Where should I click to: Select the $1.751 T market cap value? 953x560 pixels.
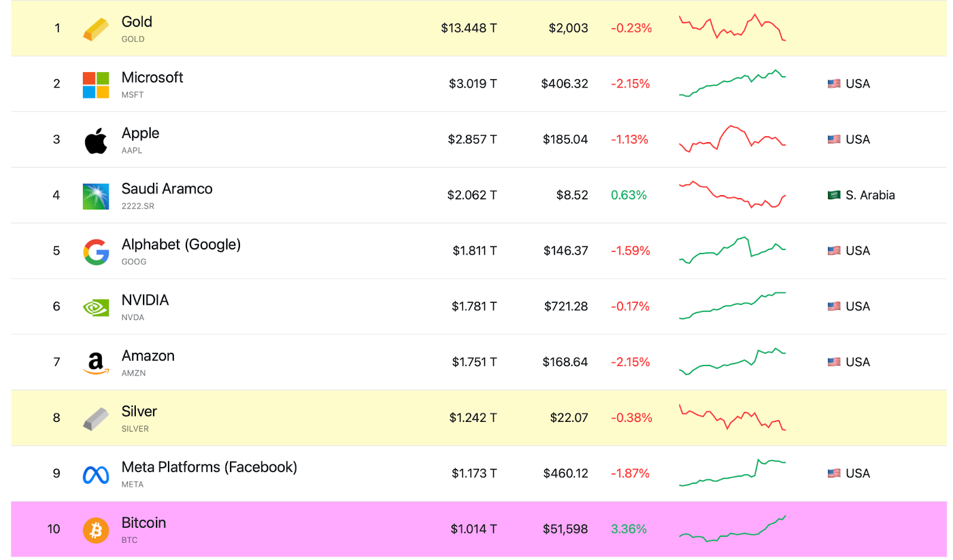pos(474,362)
